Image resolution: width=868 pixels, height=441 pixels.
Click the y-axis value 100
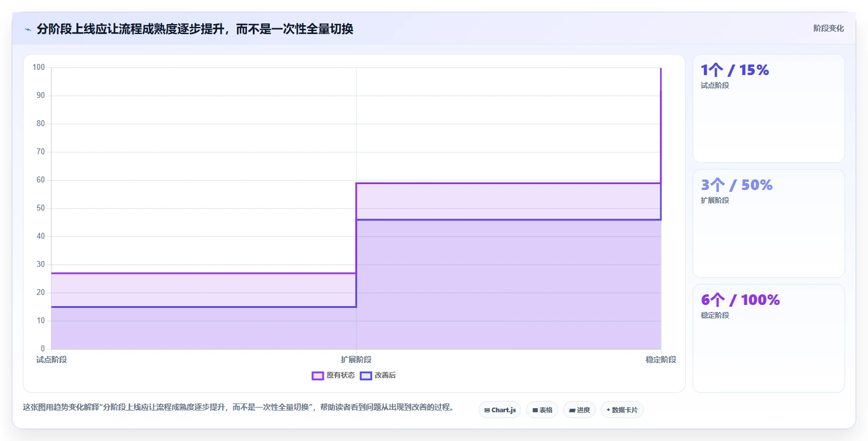39,67
